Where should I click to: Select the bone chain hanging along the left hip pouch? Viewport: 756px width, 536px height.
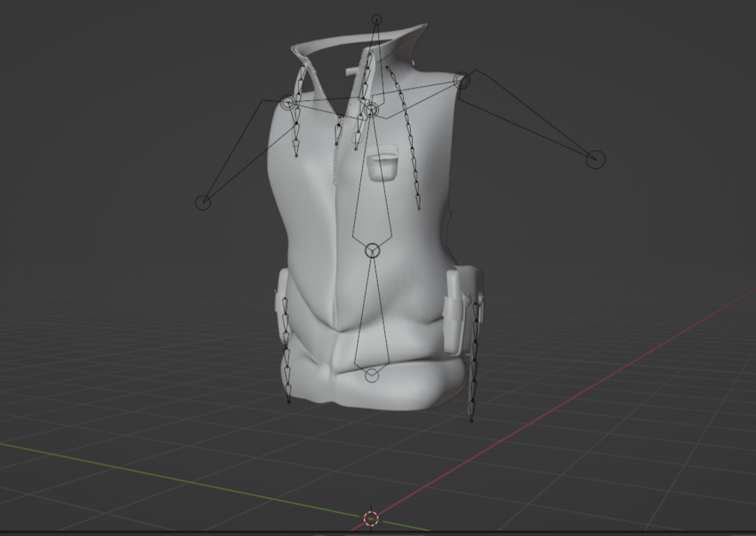coord(286,350)
